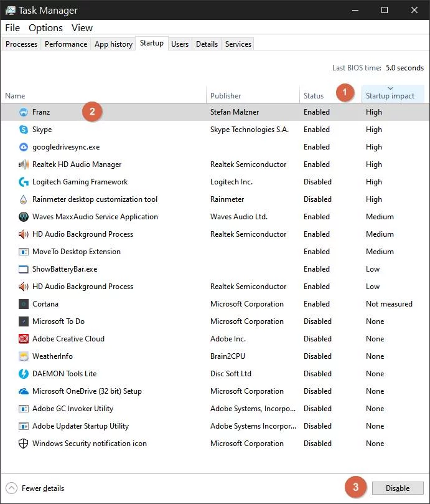
Task: Click the speaker icon of the Low-impact HD Audio Background Process
Action: pos(24,287)
